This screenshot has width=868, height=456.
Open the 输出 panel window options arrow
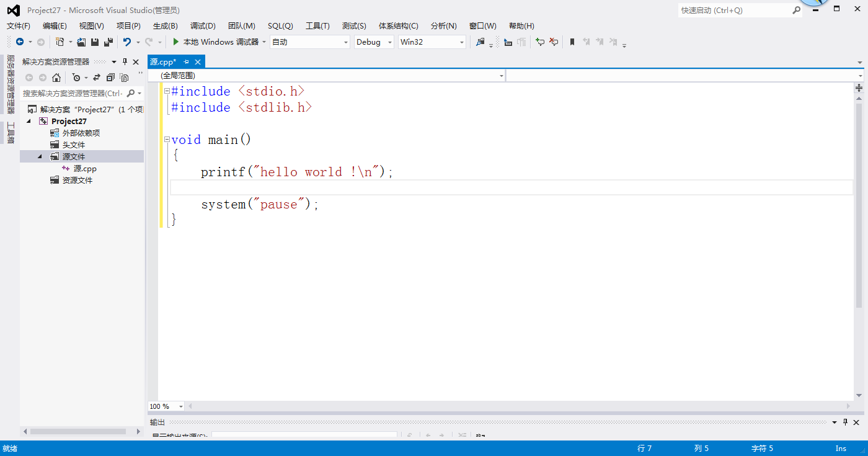[x=835, y=422]
